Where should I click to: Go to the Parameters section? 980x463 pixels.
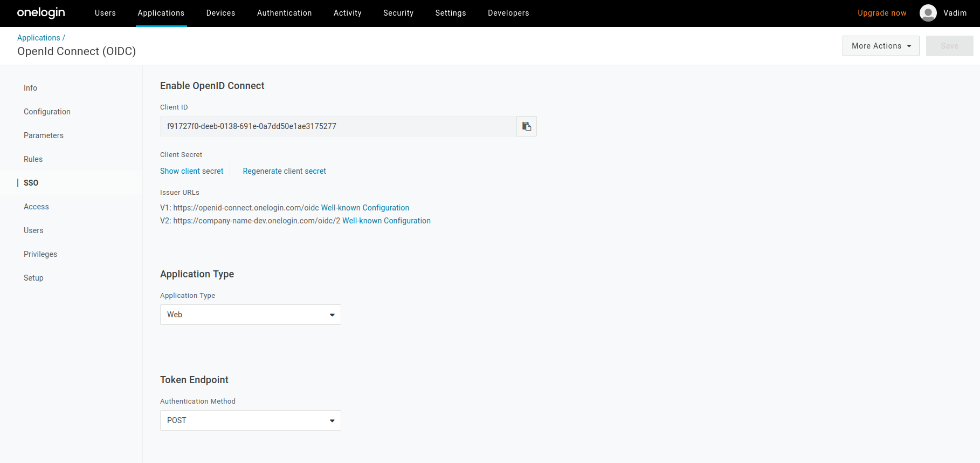coord(44,135)
